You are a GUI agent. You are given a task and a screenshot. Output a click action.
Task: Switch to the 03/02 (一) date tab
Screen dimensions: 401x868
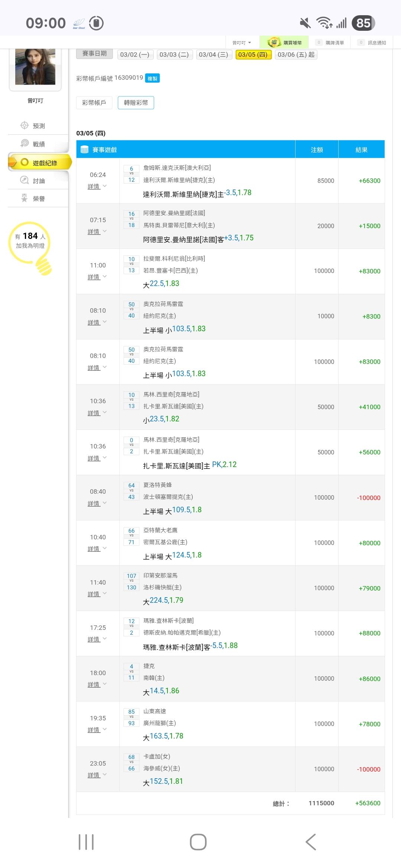pyautogui.click(x=134, y=55)
